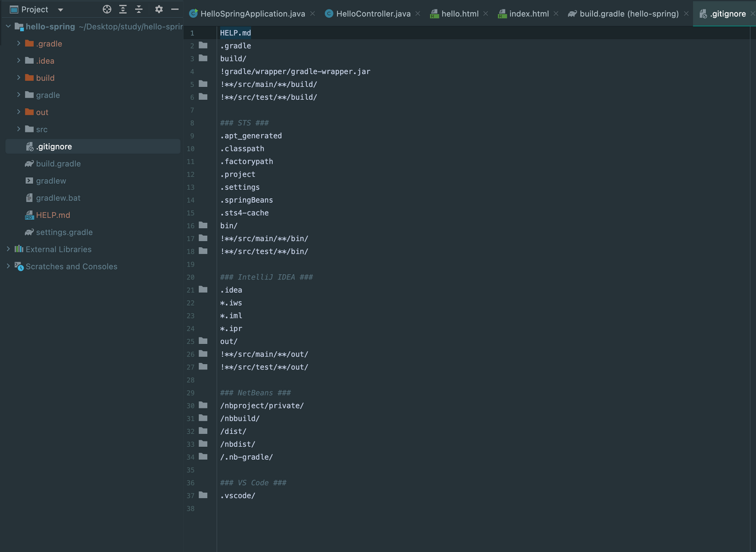Click the *.iml entry
The width and height of the screenshot is (756, 552).
coord(232,316)
